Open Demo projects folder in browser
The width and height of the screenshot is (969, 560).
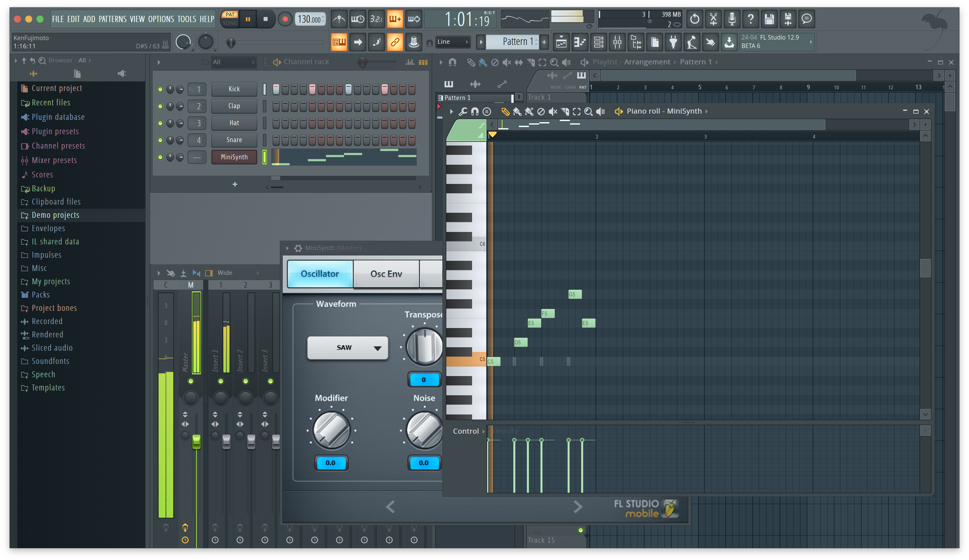coord(81,215)
